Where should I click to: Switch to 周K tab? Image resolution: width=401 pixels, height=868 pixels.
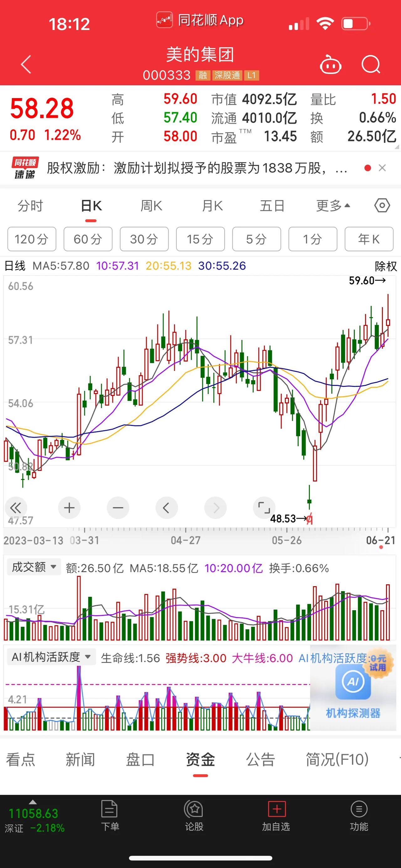152,206
